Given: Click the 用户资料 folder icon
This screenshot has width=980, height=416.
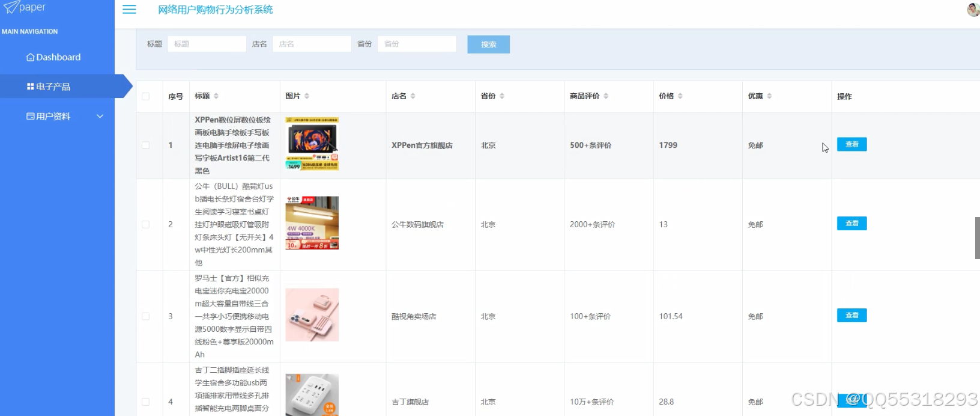Looking at the screenshot, I should 30,116.
